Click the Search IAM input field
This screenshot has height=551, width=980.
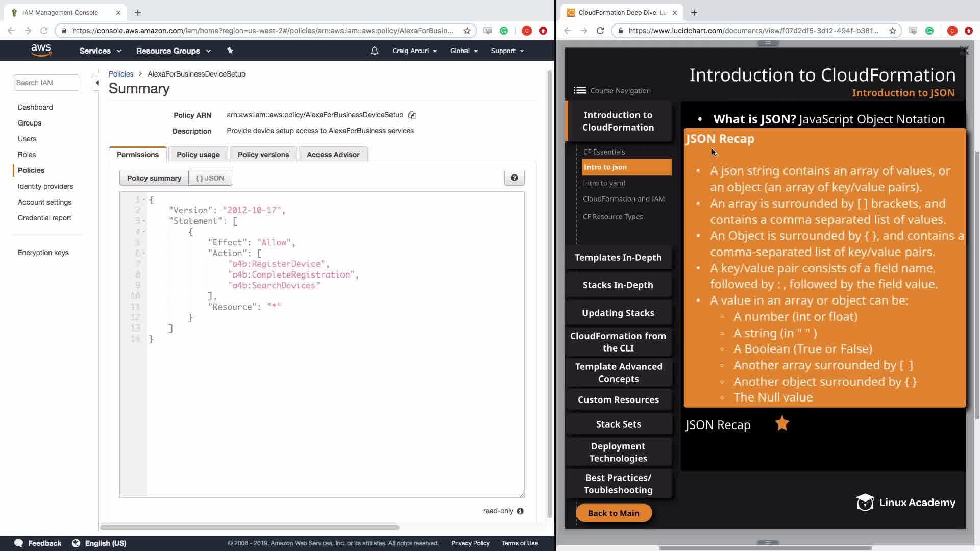coord(45,83)
